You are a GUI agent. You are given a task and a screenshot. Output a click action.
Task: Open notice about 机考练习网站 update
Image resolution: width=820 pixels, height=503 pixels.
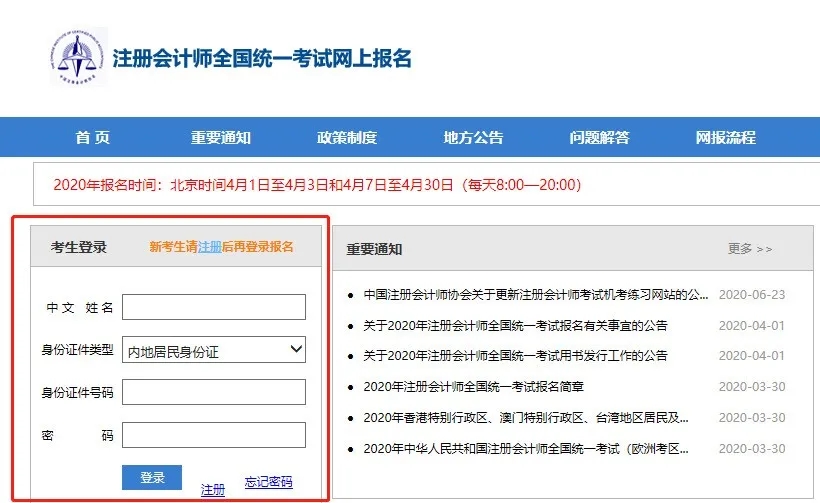535,295
